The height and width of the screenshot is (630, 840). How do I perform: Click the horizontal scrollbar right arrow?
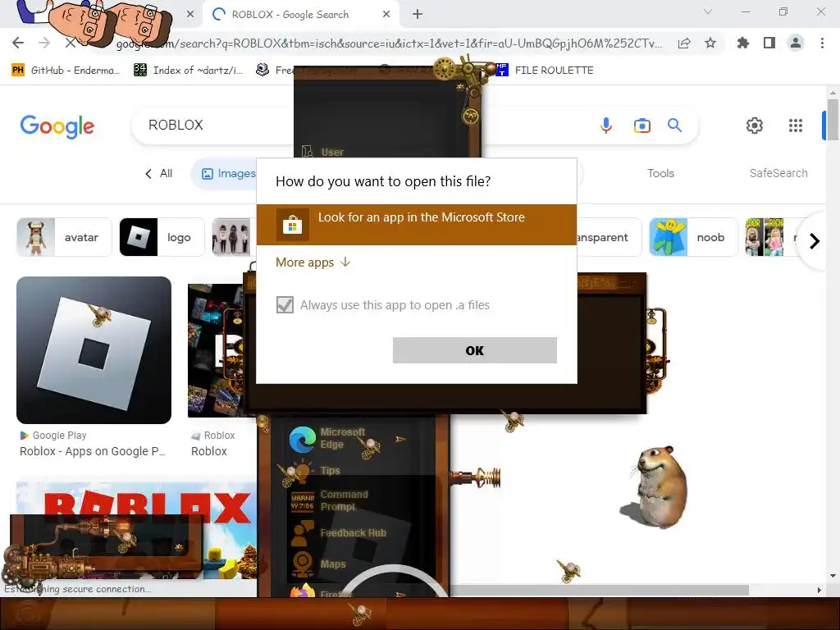pyautogui.click(x=819, y=590)
